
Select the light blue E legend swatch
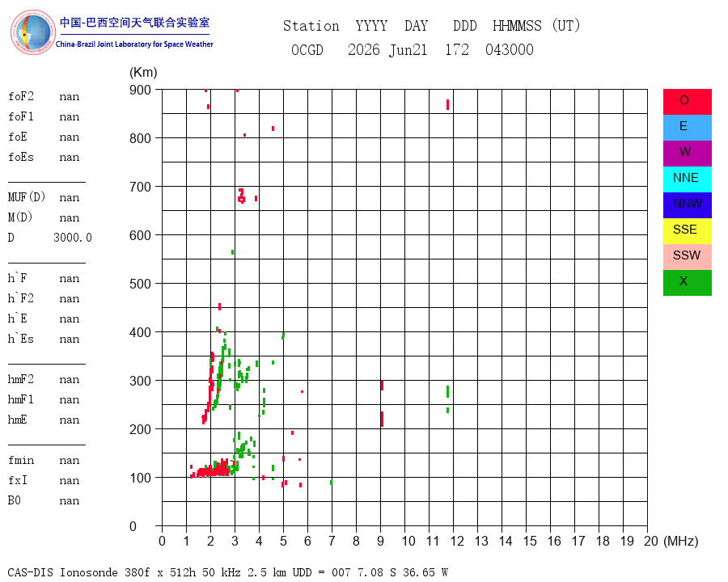coord(687,128)
